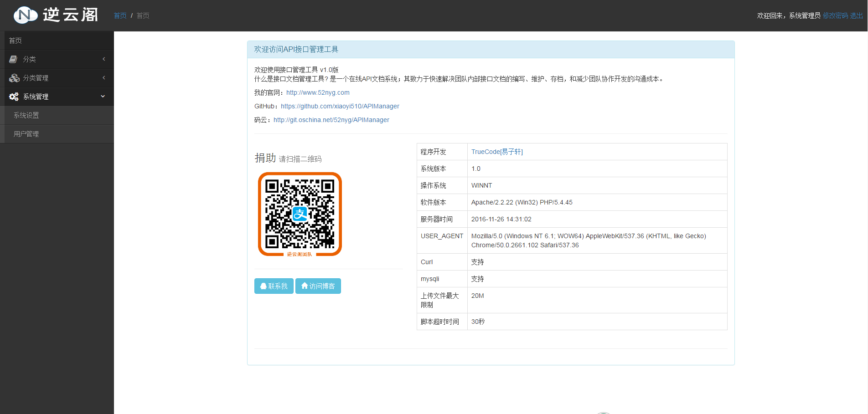Click the 逆云阁 logo icon

tap(25, 15)
